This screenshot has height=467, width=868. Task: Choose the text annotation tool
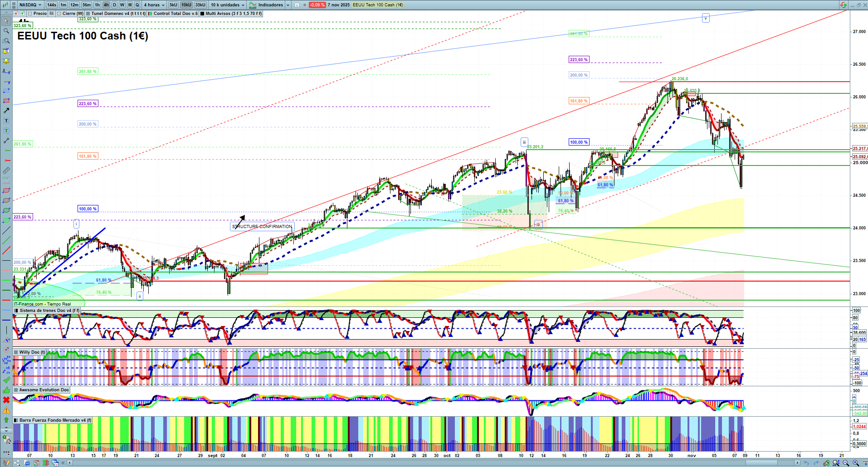pyautogui.click(x=6, y=121)
